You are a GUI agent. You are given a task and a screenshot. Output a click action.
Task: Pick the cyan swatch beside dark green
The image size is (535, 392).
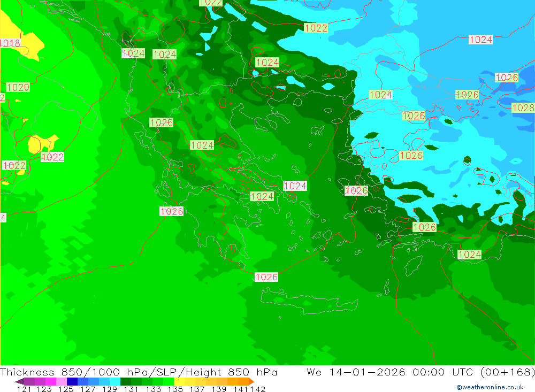[115, 381]
